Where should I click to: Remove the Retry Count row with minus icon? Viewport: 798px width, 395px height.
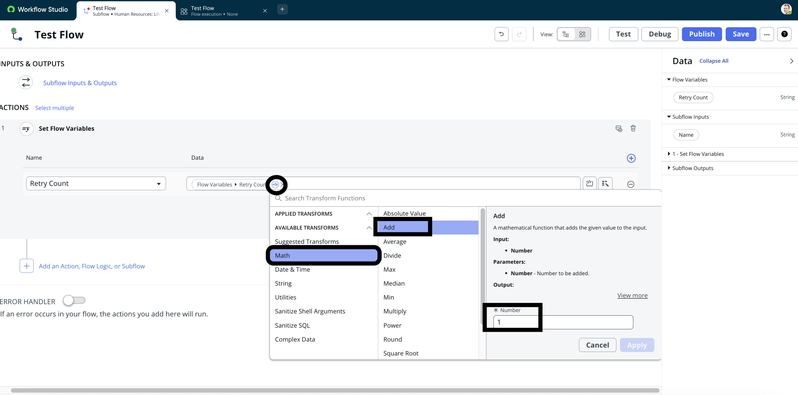coord(631,184)
